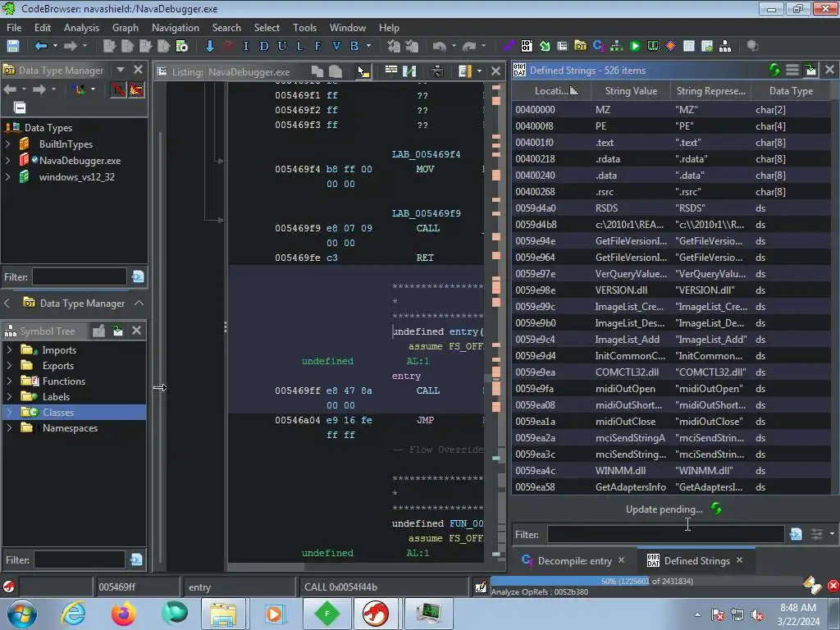Open the Decompiler window from the toolbar icon
Screen dimensions: 840x630
(x=598, y=46)
